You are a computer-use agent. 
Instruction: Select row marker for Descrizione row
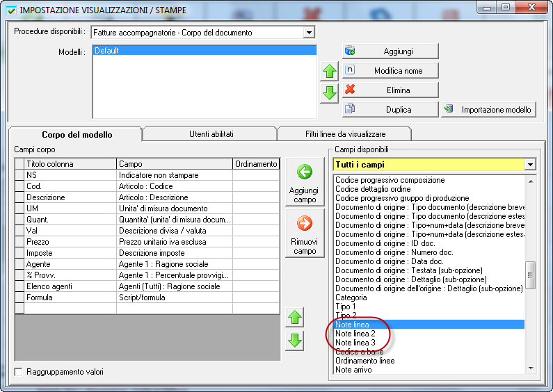19,197
